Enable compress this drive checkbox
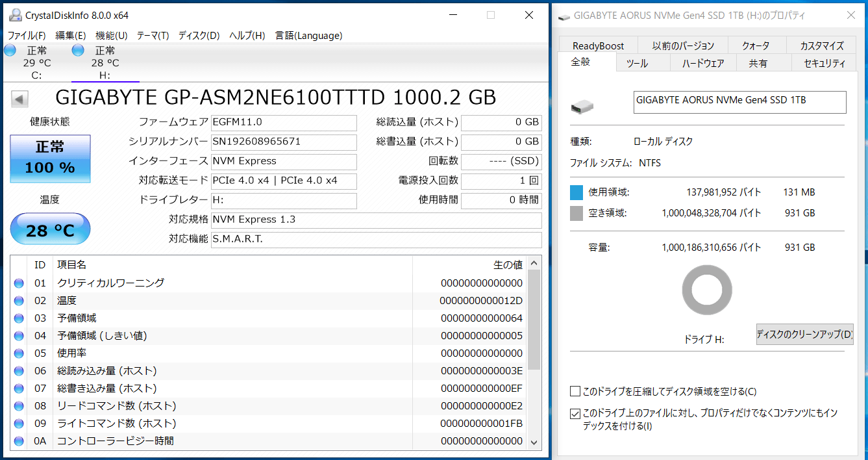 click(x=575, y=391)
